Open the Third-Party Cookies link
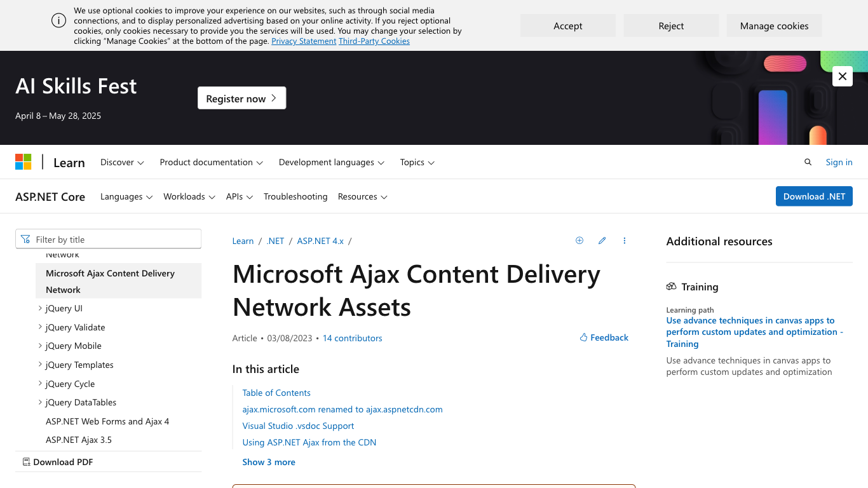 [x=374, y=41]
